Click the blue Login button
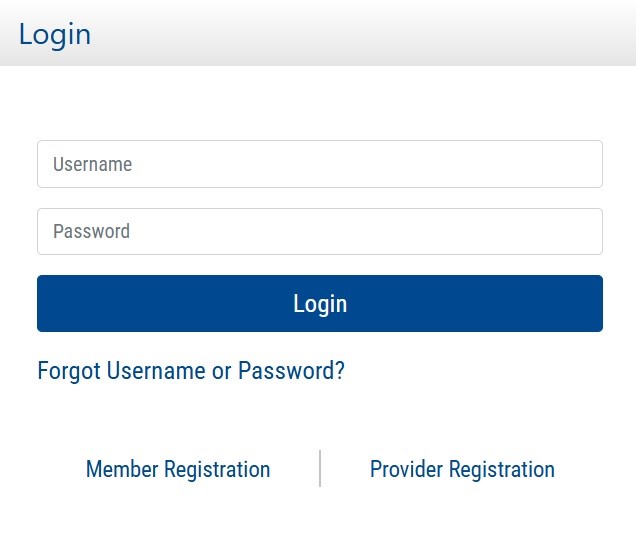This screenshot has height=553, width=636. 320,303
